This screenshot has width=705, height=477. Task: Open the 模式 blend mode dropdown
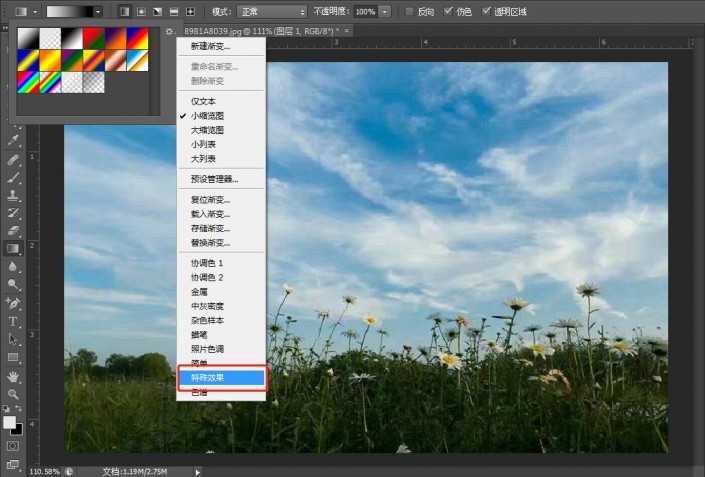point(273,11)
